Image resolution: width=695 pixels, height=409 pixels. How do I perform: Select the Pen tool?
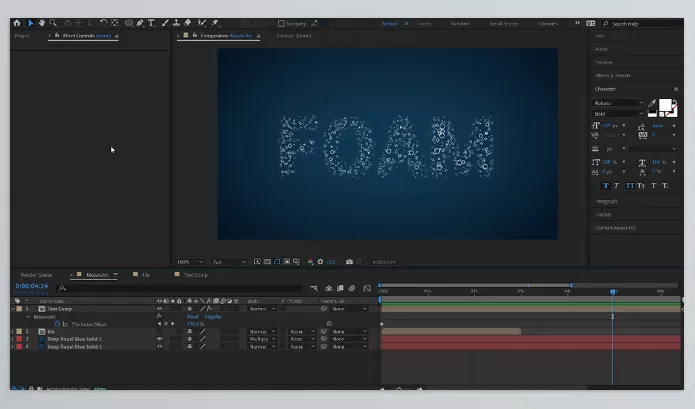(x=140, y=23)
